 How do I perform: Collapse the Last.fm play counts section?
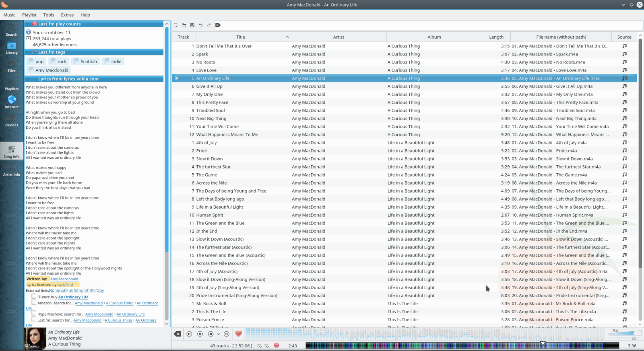pyautogui.click(x=28, y=24)
